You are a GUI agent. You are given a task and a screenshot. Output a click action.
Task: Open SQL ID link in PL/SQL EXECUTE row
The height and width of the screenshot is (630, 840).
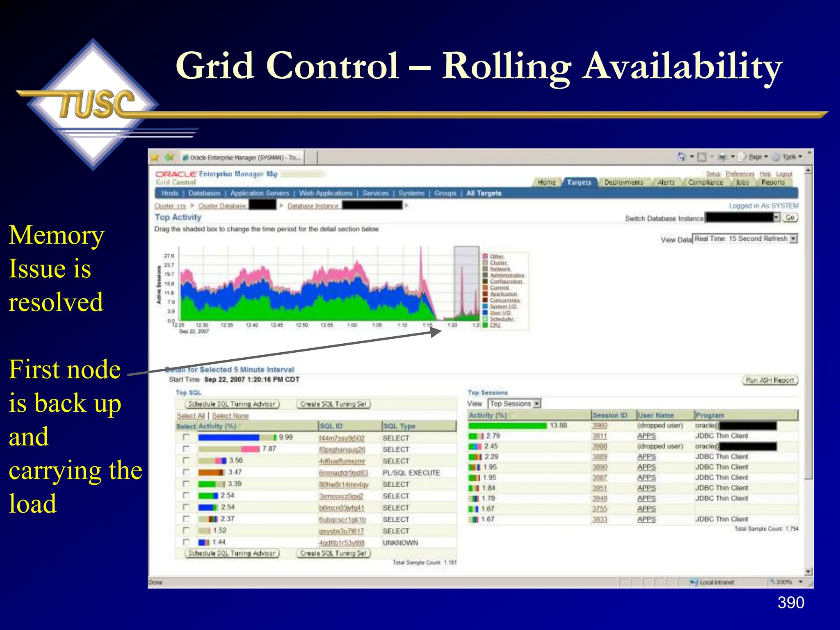[343, 473]
